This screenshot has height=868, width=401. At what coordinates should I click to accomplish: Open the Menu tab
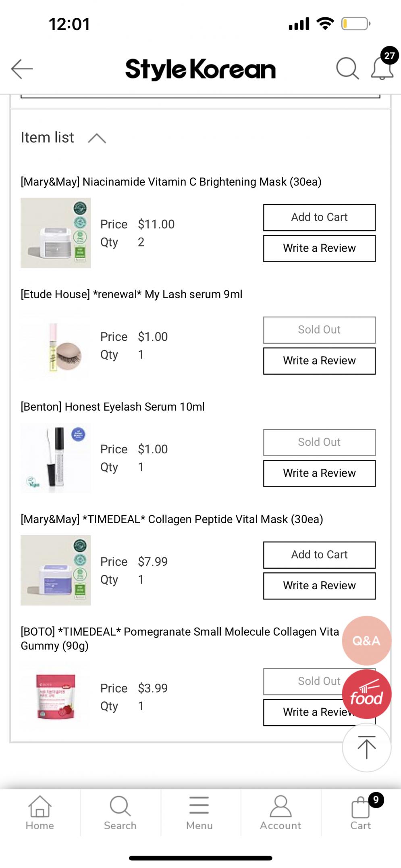pos(199,812)
